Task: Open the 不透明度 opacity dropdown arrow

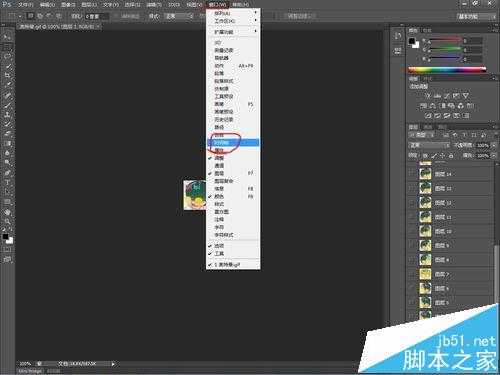Action: (x=493, y=145)
